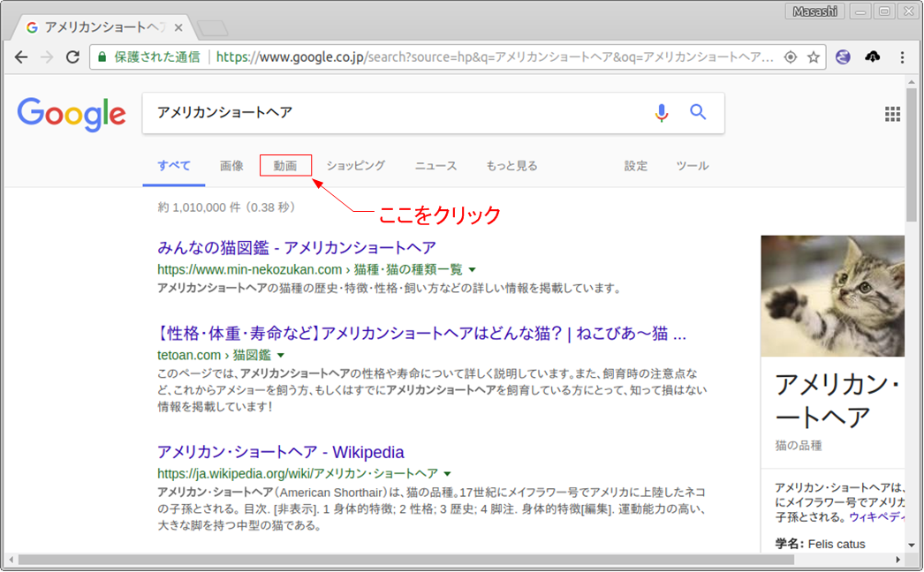Image resolution: width=924 pixels, height=572 pixels.
Task: Select the すべて search tab
Action: click(x=174, y=166)
